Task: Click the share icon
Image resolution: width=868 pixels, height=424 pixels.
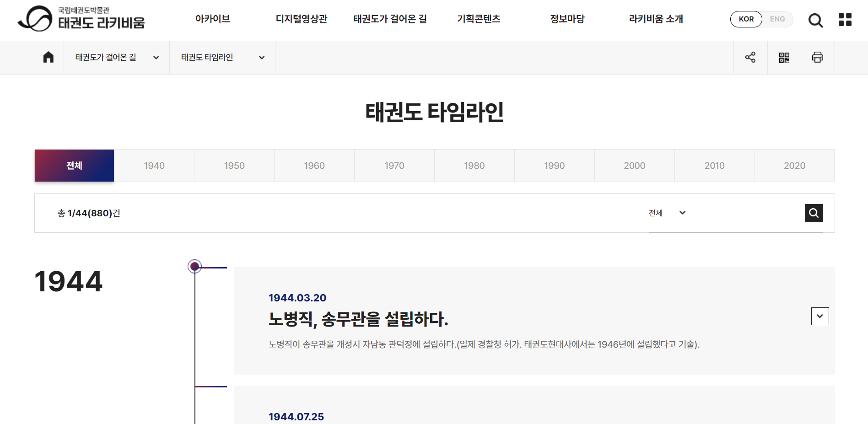Action: (750, 57)
